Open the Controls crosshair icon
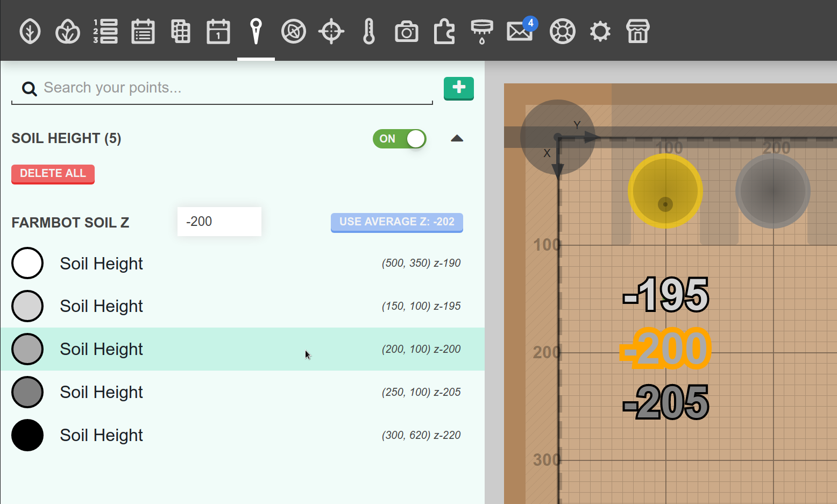Viewport: 837px width, 504px height. click(331, 31)
